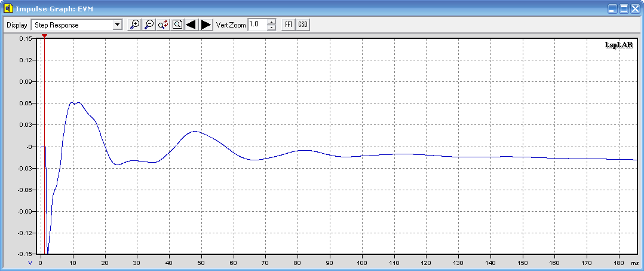Click the -0.15 vertical axis label
Screen dimensions: 644x271
(24, 254)
